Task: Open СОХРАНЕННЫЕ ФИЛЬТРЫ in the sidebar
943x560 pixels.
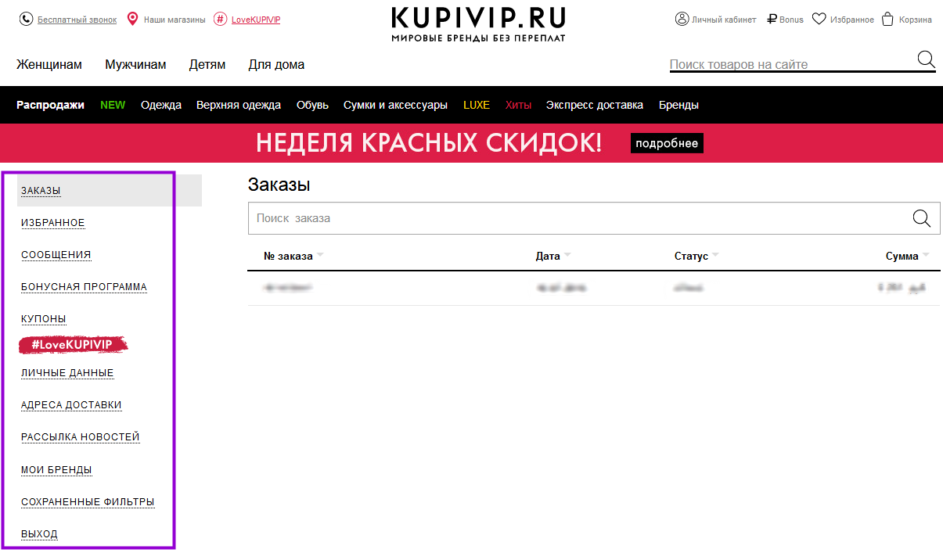Action: click(88, 502)
